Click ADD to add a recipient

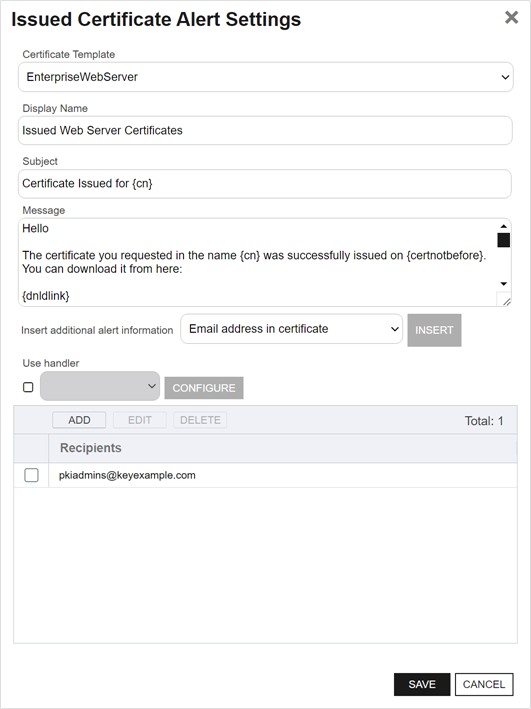79,420
